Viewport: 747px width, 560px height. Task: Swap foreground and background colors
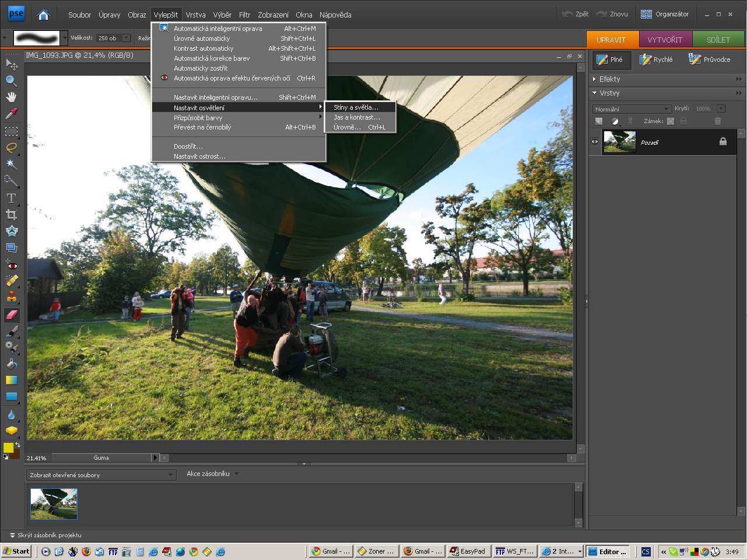[17, 445]
